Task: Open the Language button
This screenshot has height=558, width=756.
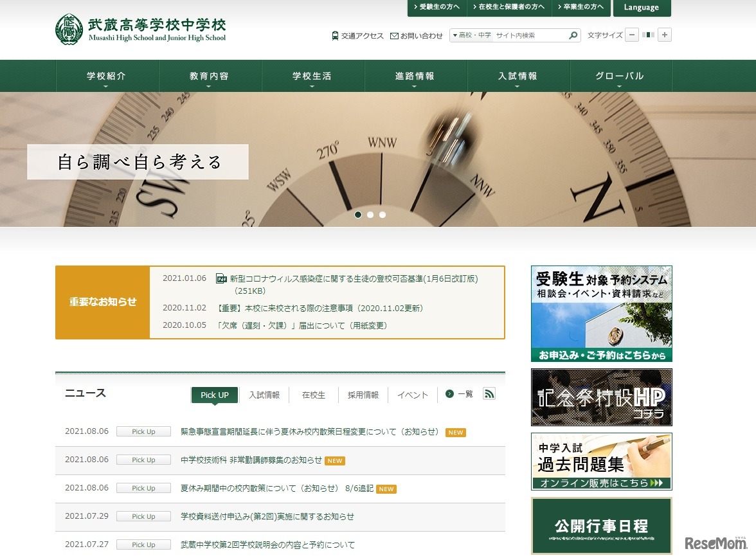Action: tap(642, 8)
